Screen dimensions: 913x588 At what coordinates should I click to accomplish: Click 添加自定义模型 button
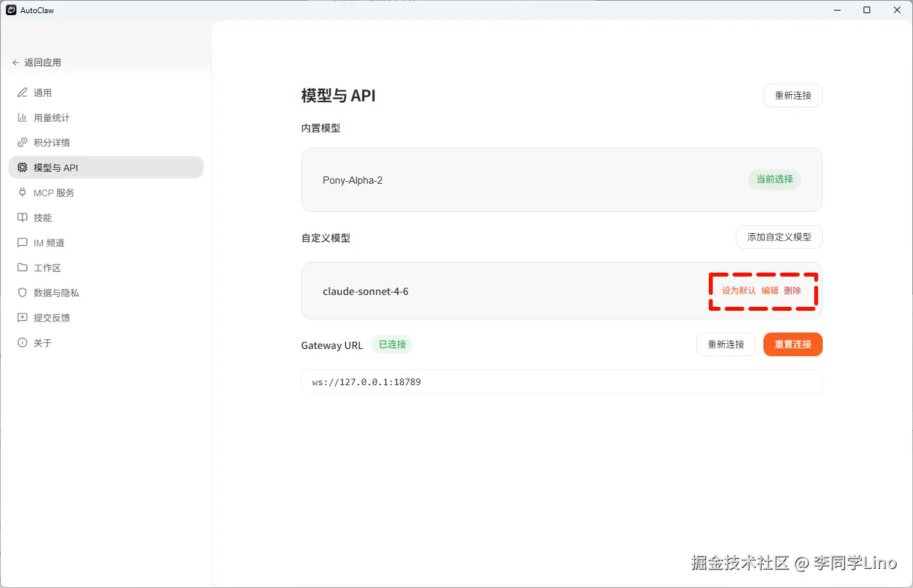pyautogui.click(x=779, y=237)
